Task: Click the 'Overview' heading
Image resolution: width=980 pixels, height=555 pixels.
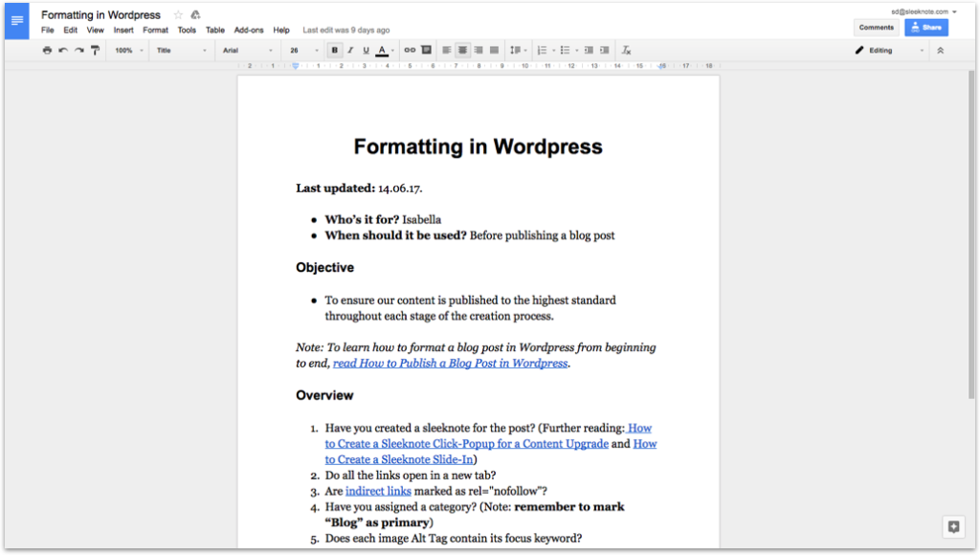Action: [324, 395]
